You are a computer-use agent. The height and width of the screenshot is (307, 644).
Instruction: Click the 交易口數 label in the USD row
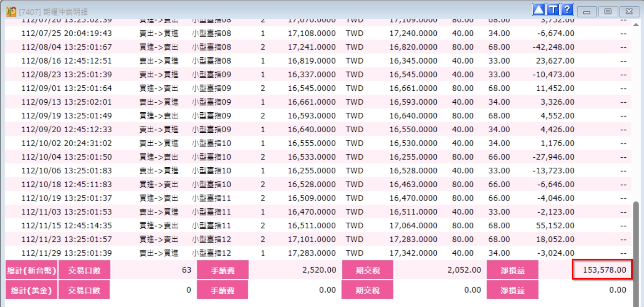click(84, 290)
